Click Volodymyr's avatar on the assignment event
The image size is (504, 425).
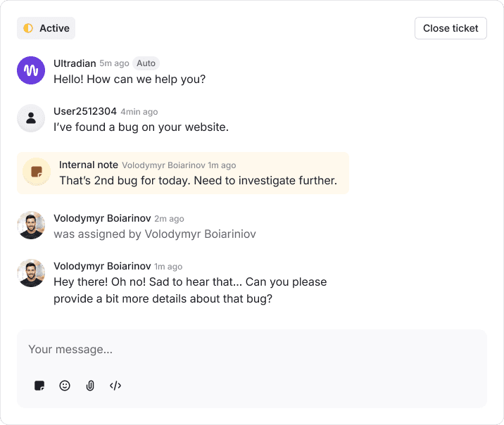pyautogui.click(x=31, y=225)
